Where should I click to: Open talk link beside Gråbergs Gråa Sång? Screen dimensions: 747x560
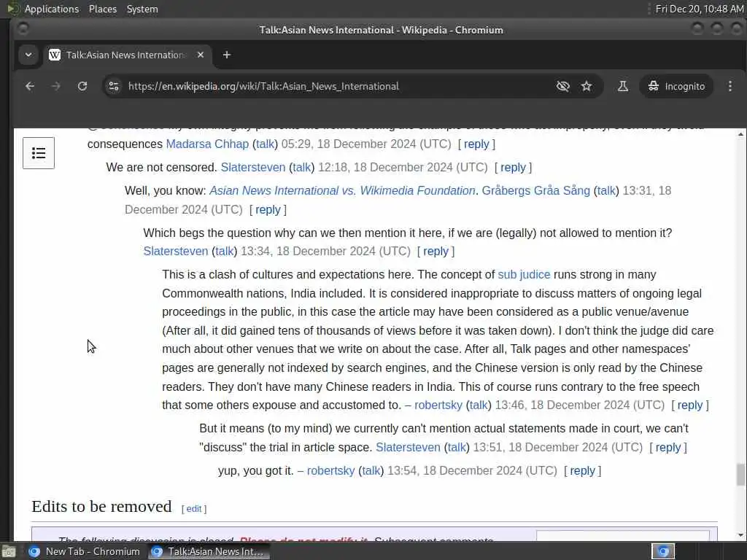(606, 190)
